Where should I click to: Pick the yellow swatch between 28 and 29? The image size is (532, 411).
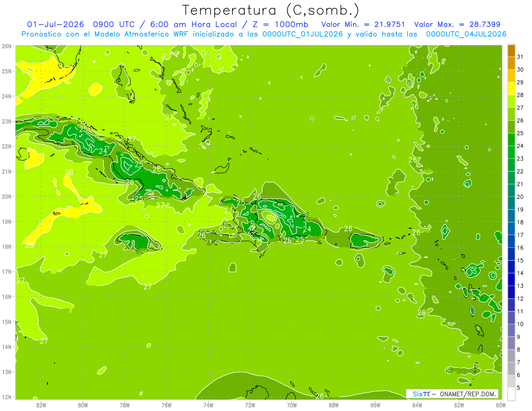point(511,89)
